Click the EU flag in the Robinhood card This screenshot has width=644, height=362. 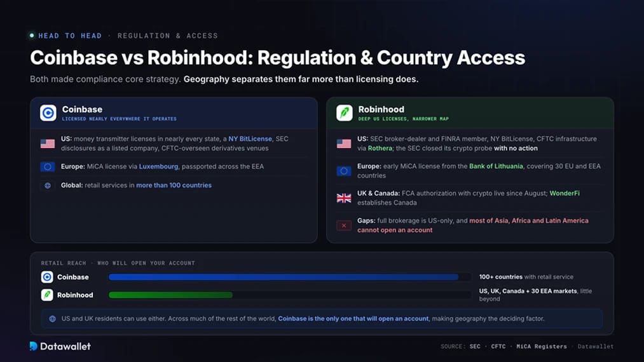(x=344, y=171)
